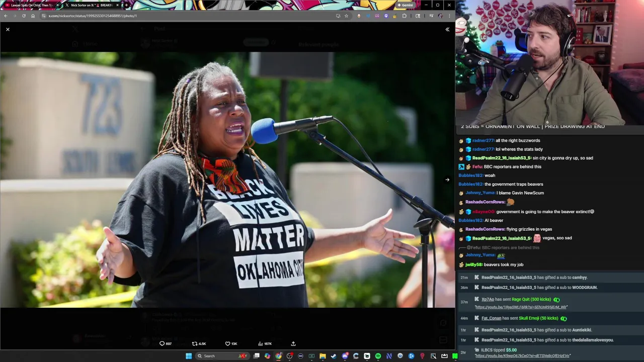The image size is (644, 362).
Task: Select gifted sub to camhyy event
Action: [534, 278]
